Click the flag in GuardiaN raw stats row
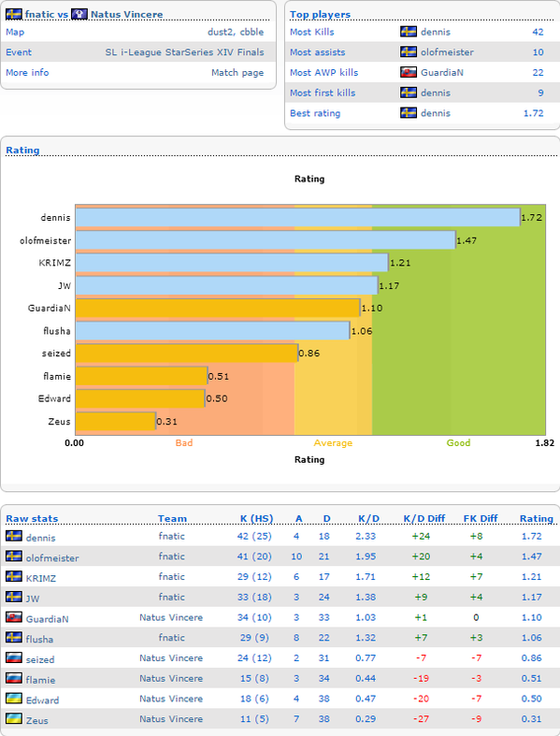 [x=14, y=617]
